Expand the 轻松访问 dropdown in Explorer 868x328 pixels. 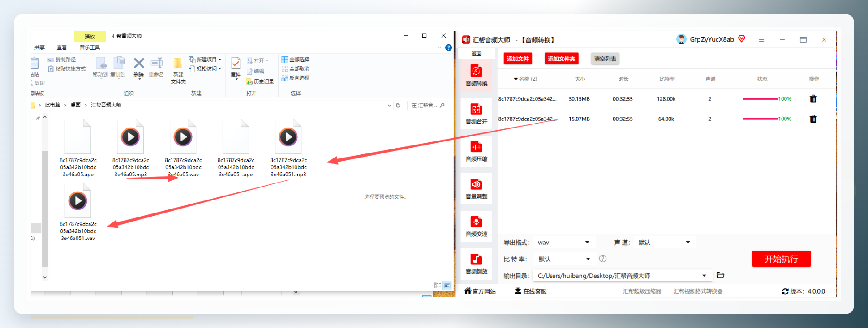(x=220, y=68)
